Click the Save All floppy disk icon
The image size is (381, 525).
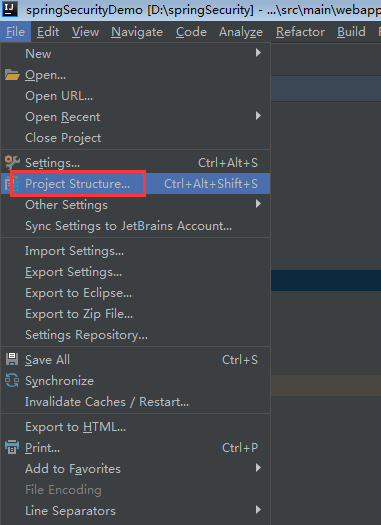(12, 359)
